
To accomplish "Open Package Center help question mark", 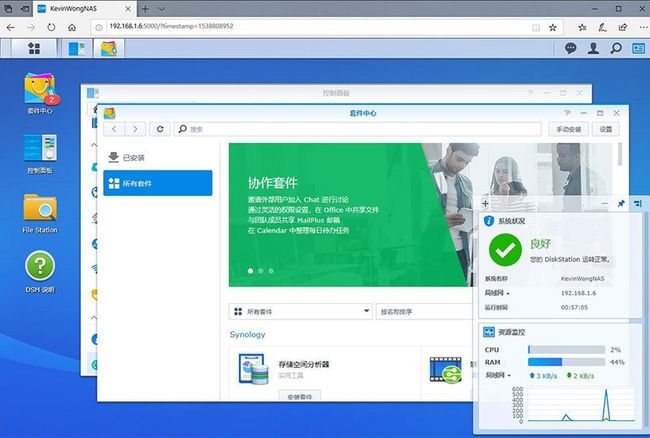I will [567, 113].
